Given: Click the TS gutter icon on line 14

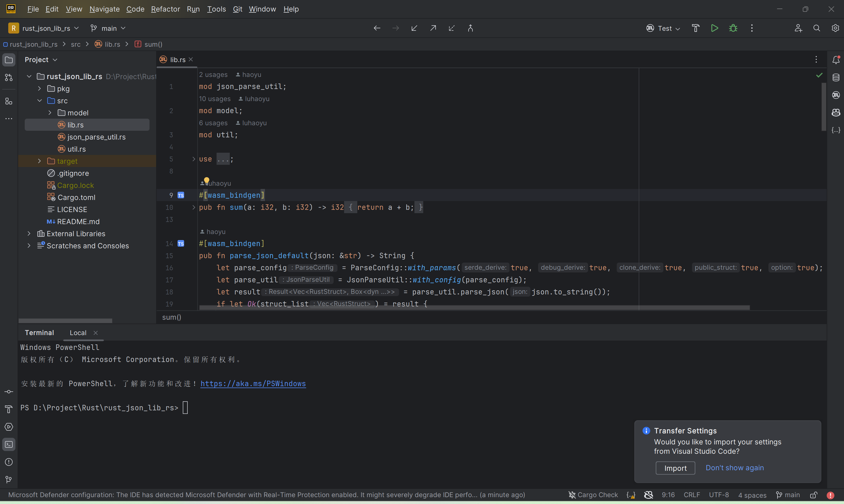Looking at the screenshot, I should tap(181, 244).
